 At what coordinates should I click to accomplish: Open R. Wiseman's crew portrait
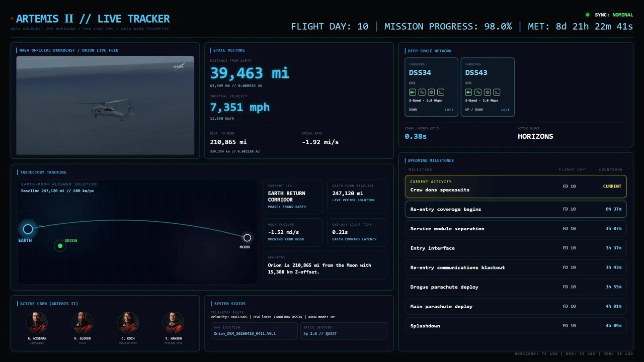point(37,322)
